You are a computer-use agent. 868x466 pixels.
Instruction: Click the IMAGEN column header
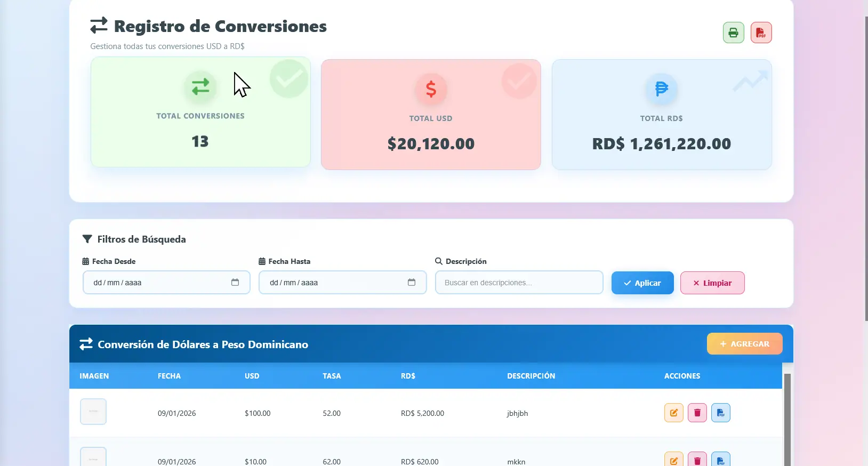point(94,376)
